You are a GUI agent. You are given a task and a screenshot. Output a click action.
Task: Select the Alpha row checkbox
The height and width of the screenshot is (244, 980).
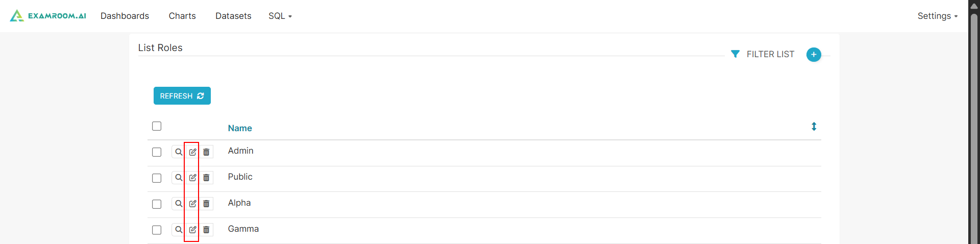pyautogui.click(x=157, y=204)
